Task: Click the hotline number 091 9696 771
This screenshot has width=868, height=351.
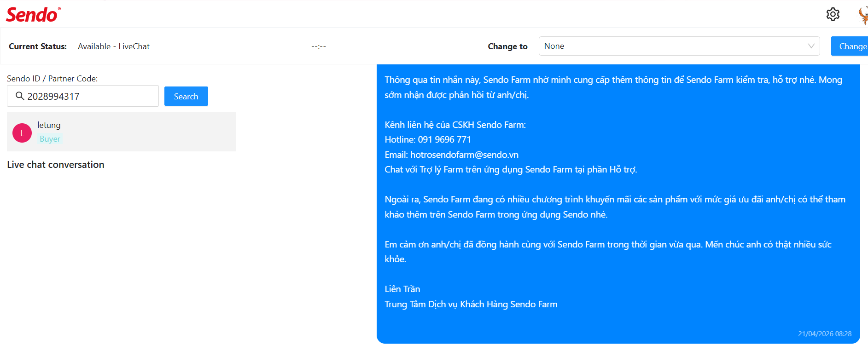Action: tap(444, 139)
